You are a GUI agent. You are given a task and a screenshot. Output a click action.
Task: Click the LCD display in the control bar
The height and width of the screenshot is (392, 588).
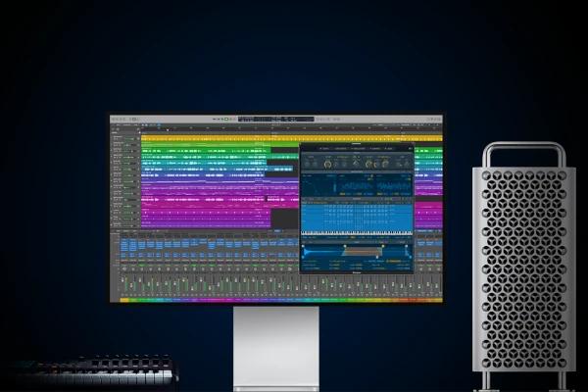(x=276, y=119)
